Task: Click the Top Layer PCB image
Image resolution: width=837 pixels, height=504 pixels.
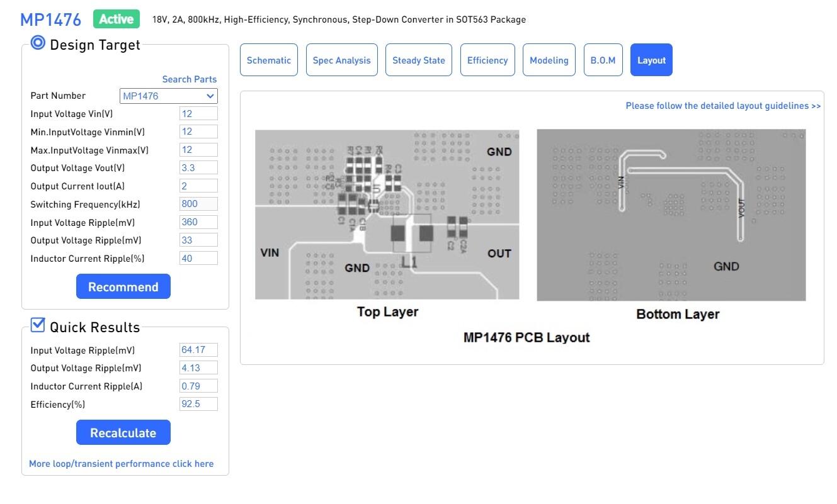Action: [x=387, y=215]
